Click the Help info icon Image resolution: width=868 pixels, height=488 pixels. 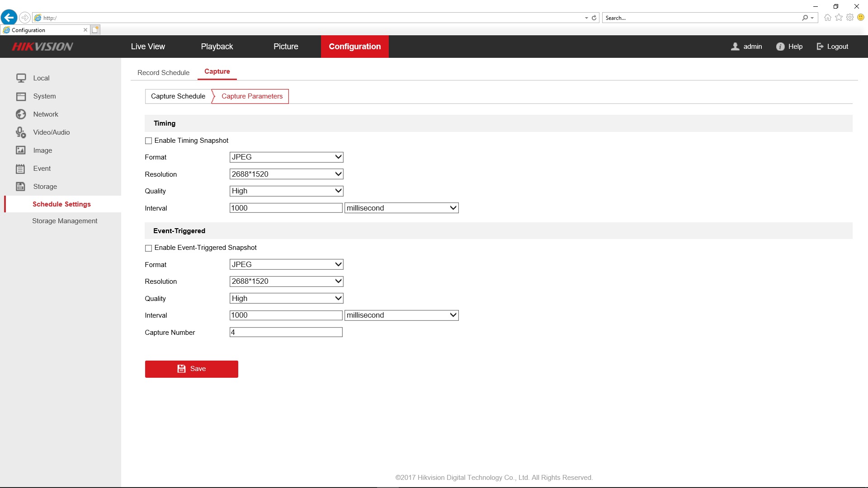pyautogui.click(x=780, y=47)
